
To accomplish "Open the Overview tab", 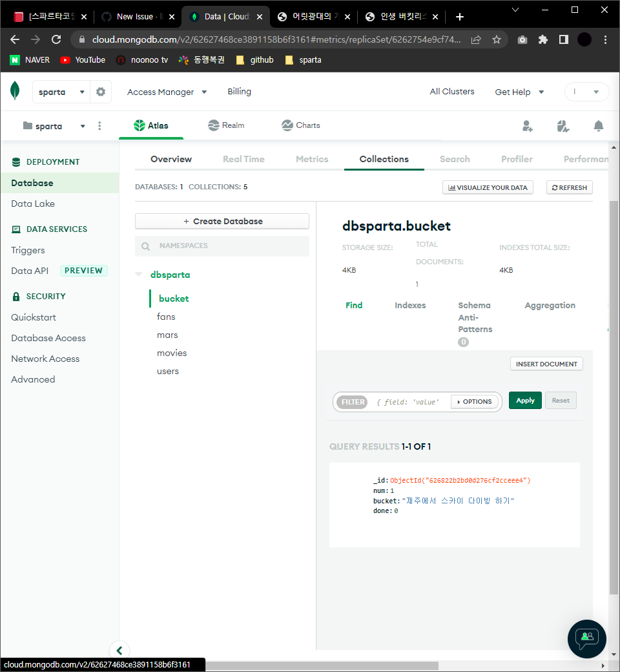I will pyautogui.click(x=171, y=159).
